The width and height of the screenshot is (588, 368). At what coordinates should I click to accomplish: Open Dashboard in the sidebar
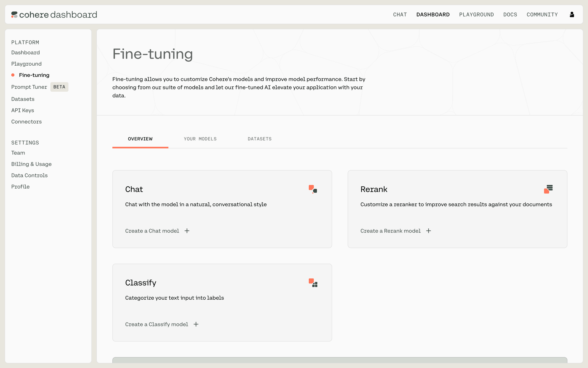coord(25,52)
